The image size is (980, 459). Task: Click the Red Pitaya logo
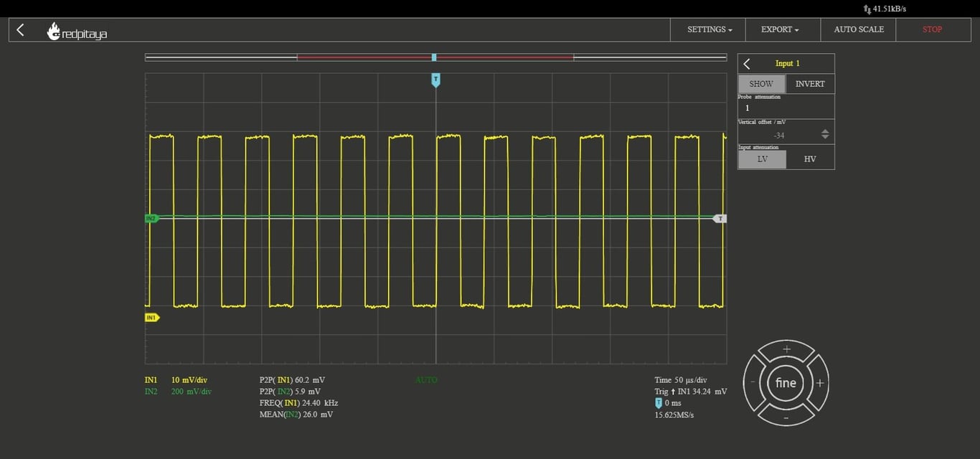[77, 32]
